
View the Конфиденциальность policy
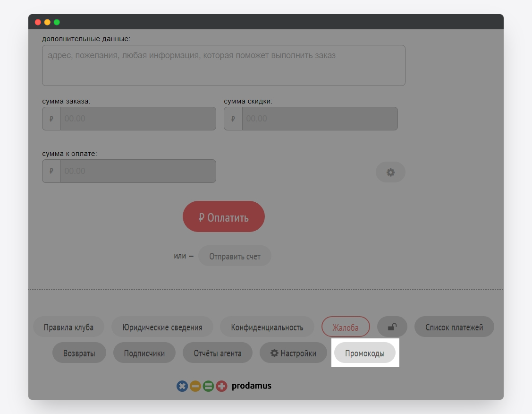tap(267, 327)
